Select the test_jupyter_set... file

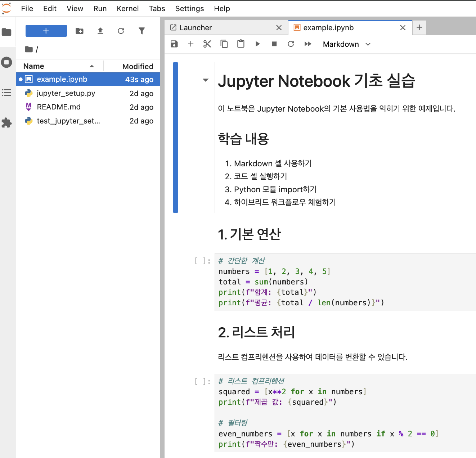88,121
